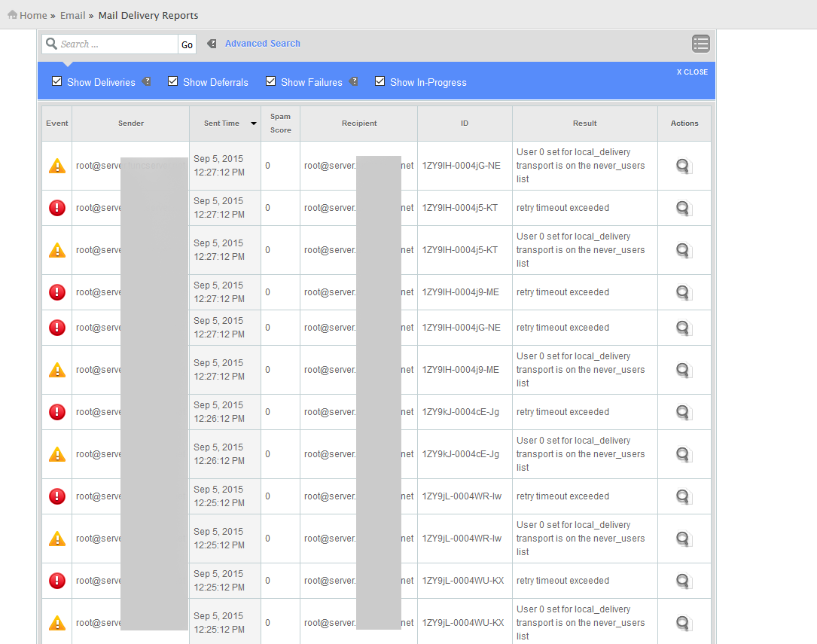Open details for 1ZY9lH-0004j9-ME retry timeout row

(x=683, y=293)
